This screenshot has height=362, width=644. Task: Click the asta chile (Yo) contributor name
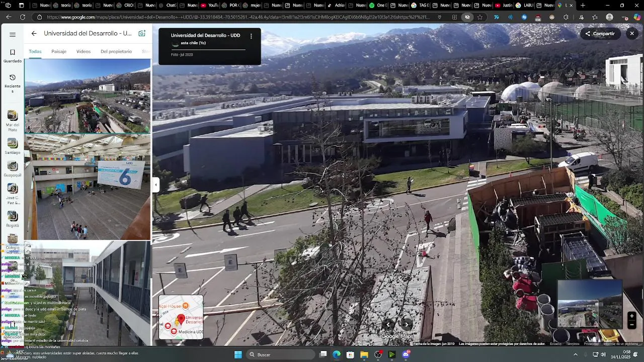[x=193, y=43]
